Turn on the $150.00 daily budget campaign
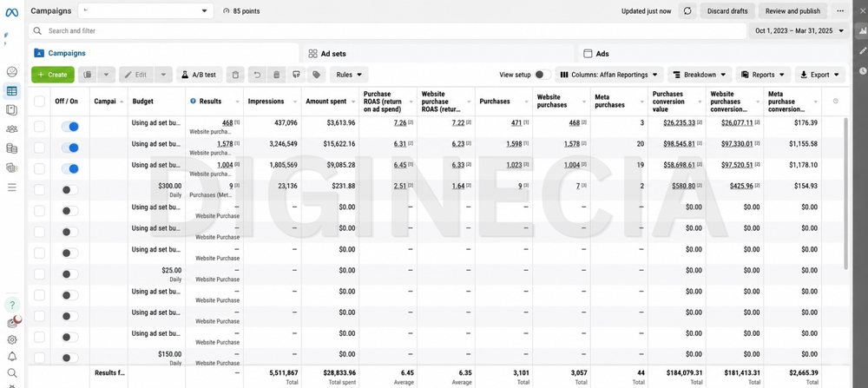This screenshot has height=388, width=868. (x=69, y=358)
